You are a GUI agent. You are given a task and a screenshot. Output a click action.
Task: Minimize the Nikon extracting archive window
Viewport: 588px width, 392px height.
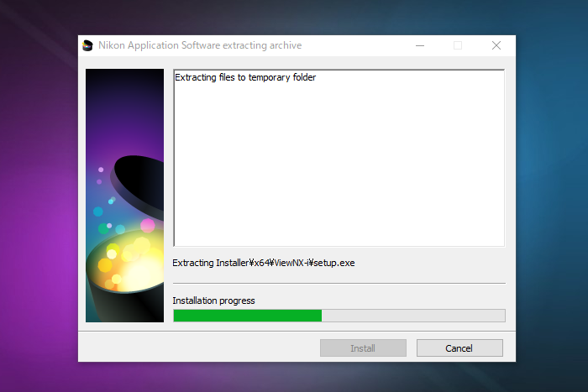(420, 45)
